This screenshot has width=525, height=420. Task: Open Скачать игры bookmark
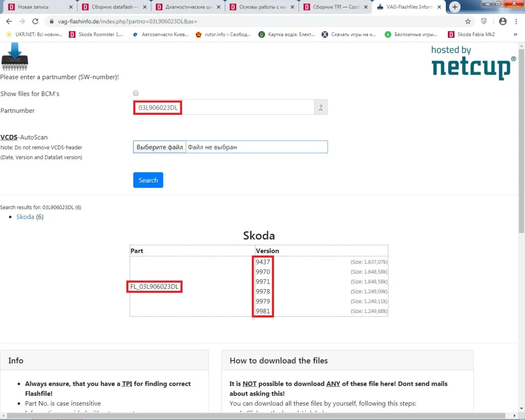coord(349,35)
